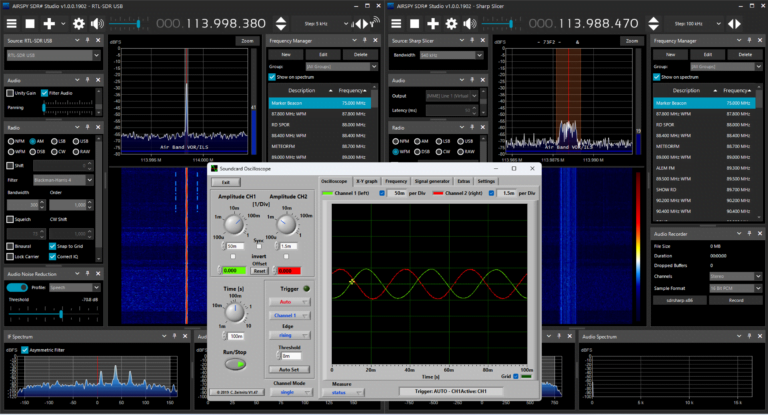
Task: Select WFM mode in Sharp Slicer Radio panel
Action: (x=395, y=152)
